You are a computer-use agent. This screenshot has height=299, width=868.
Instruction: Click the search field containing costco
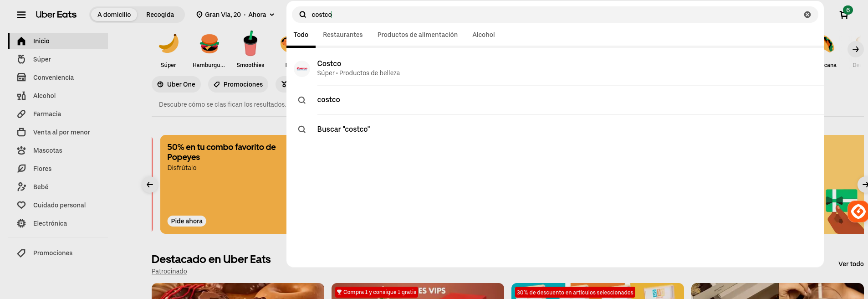(x=555, y=15)
